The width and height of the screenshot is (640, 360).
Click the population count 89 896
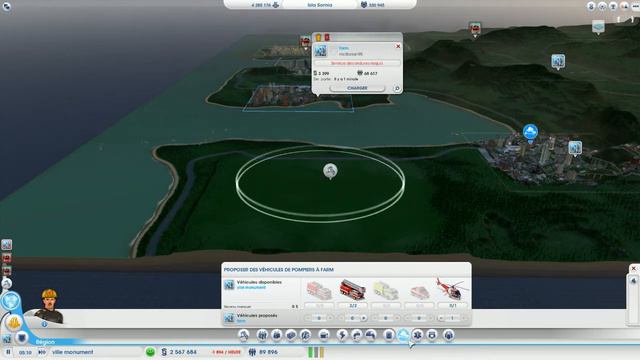point(268,352)
